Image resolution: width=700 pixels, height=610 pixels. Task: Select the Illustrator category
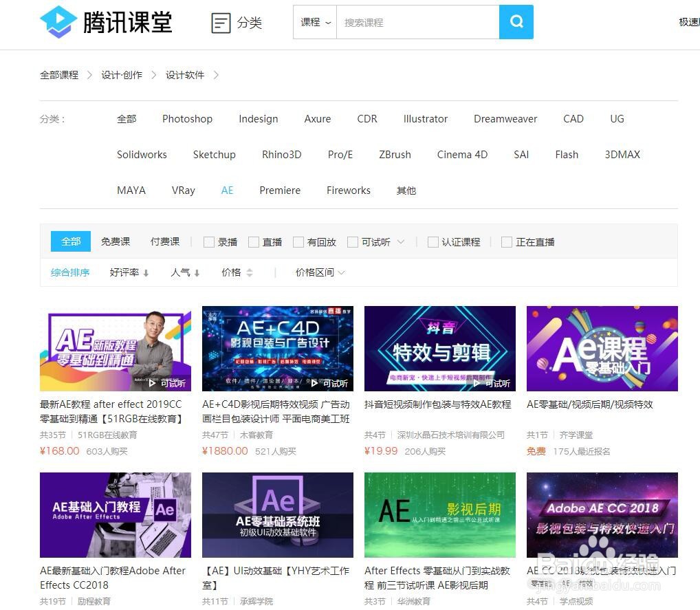click(426, 119)
